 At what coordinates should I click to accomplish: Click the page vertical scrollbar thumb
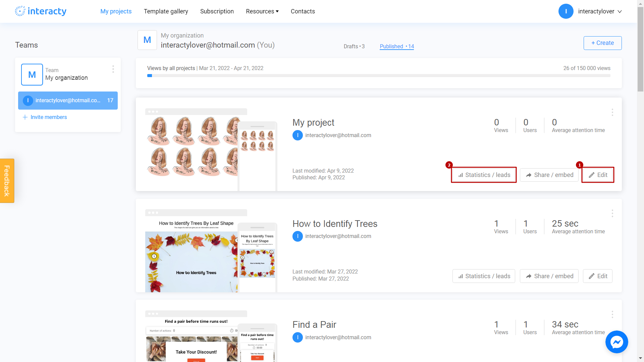pyautogui.click(x=640, y=50)
